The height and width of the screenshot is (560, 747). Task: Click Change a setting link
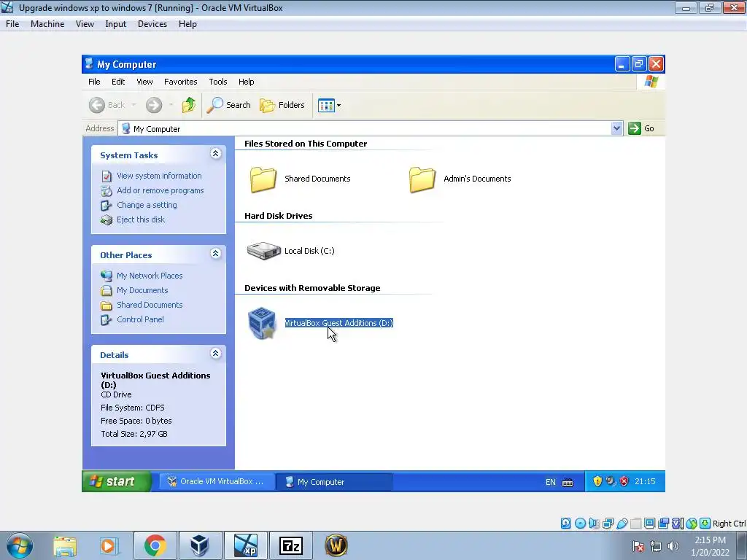(147, 205)
